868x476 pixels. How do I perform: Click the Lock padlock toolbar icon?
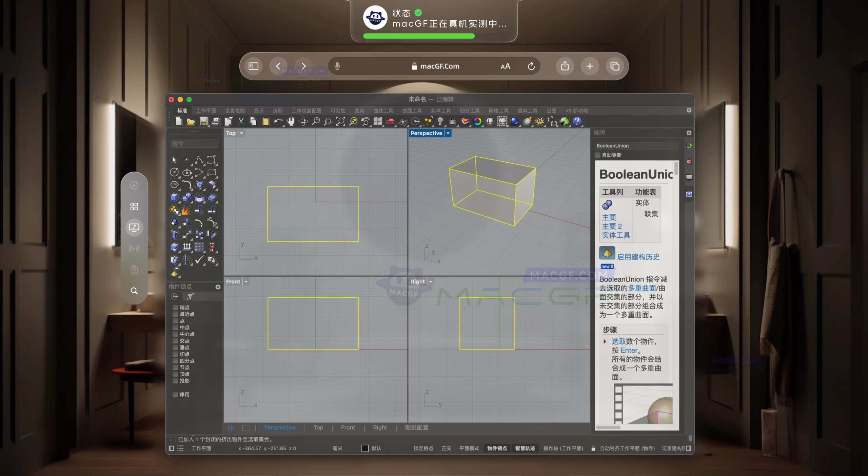tap(452, 121)
